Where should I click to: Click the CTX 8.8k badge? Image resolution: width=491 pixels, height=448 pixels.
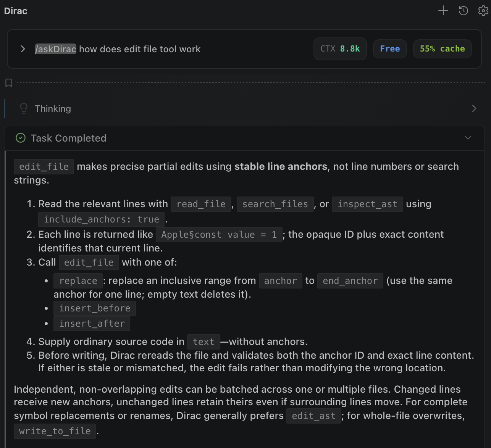[340, 49]
